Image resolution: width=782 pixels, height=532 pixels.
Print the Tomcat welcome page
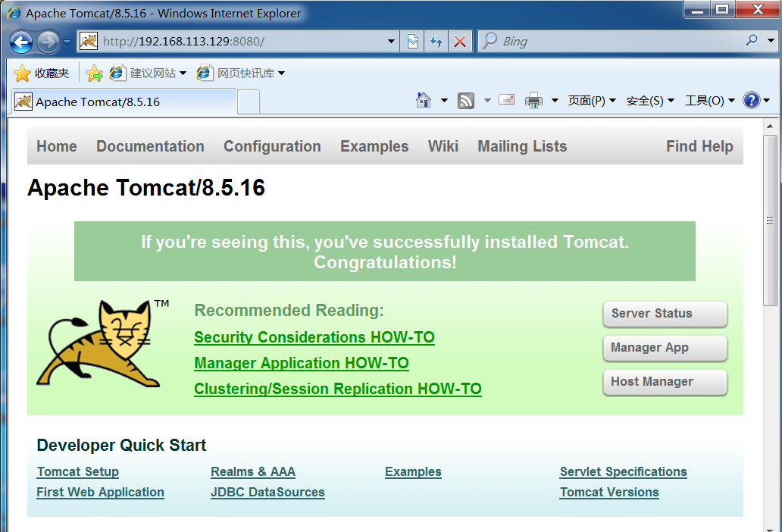[534, 99]
